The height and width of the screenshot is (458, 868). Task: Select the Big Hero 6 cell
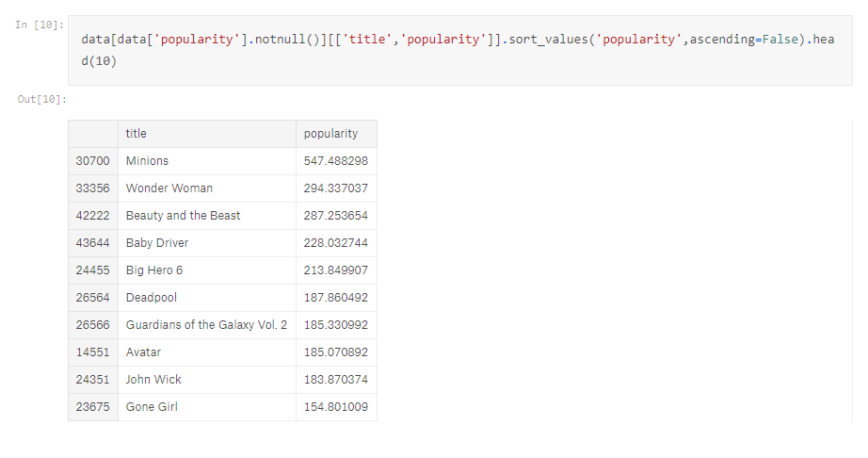(207, 270)
